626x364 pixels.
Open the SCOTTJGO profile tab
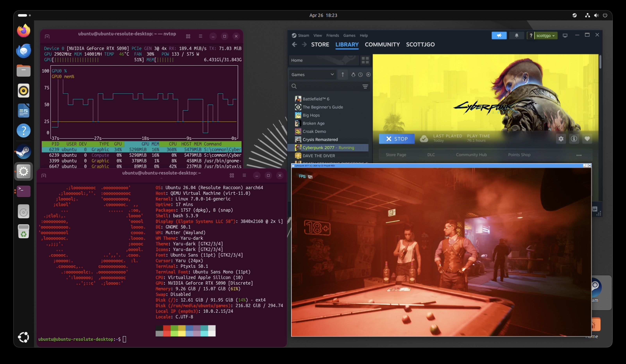pyautogui.click(x=420, y=45)
